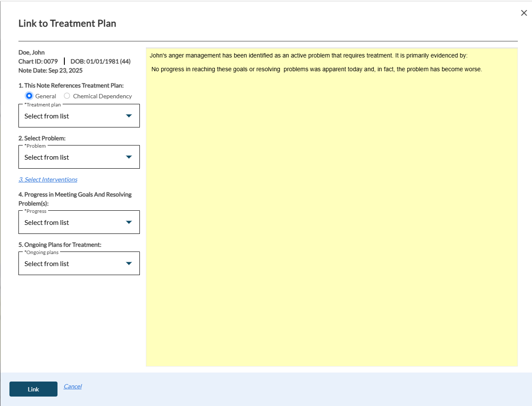Image resolution: width=532 pixels, height=406 pixels.
Task: Click the sentence starting 'John's anger management'
Action: (x=308, y=56)
